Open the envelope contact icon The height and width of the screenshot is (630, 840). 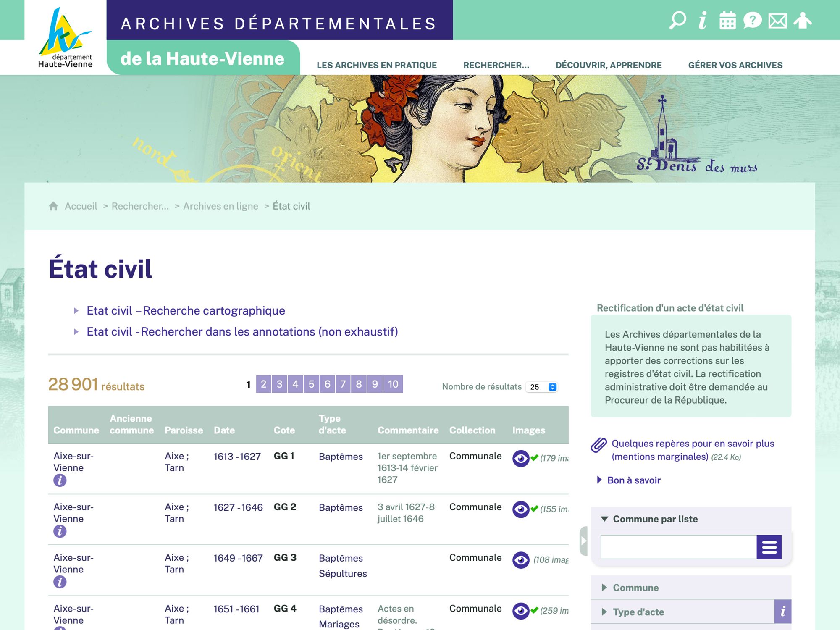coord(777,20)
